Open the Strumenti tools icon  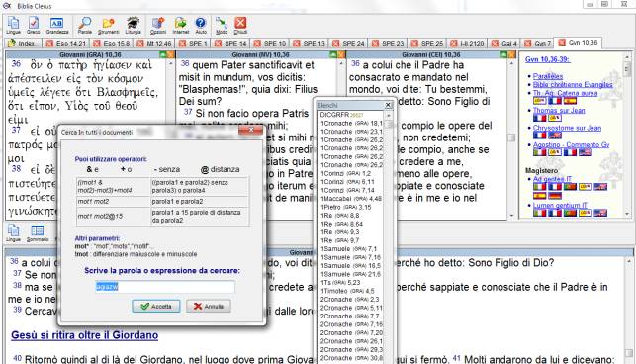[108, 25]
